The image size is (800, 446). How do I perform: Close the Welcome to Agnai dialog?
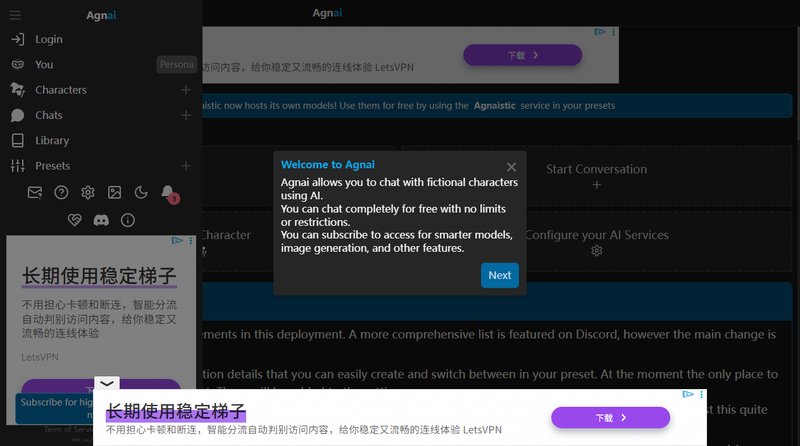click(x=511, y=167)
